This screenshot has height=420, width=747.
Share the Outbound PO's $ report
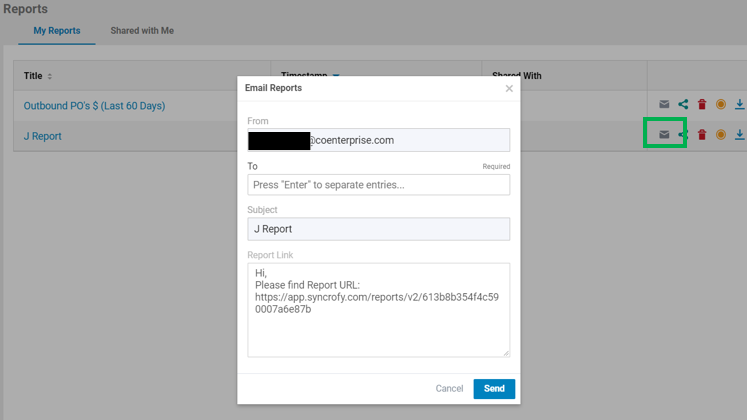683,104
